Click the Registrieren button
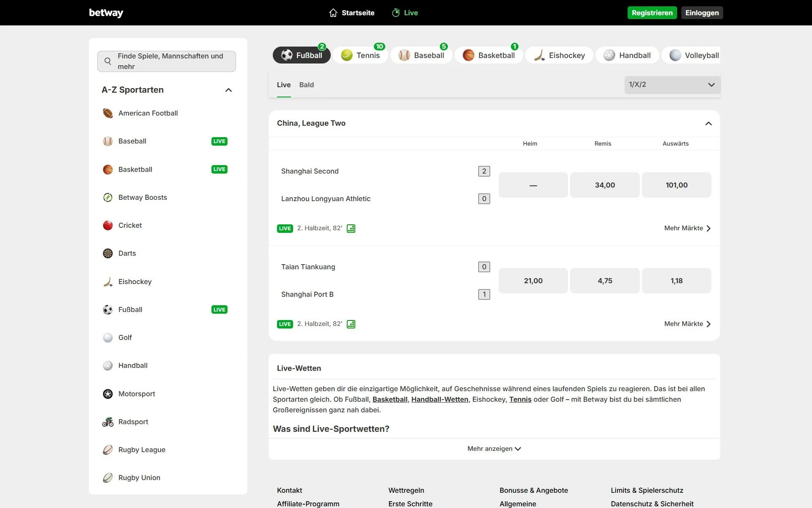Viewport: 812px width, 508px height. [x=652, y=13]
